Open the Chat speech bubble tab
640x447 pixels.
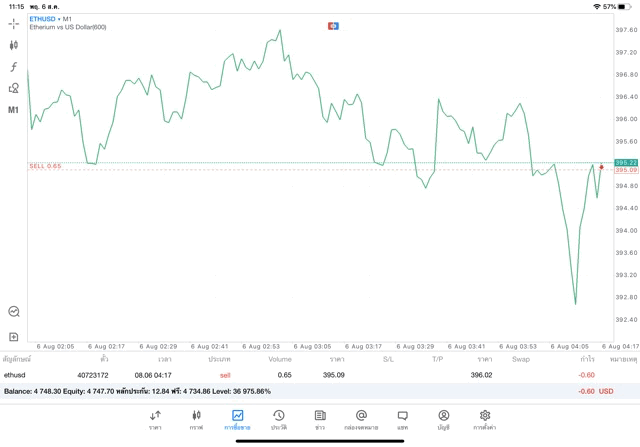(x=402, y=419)
